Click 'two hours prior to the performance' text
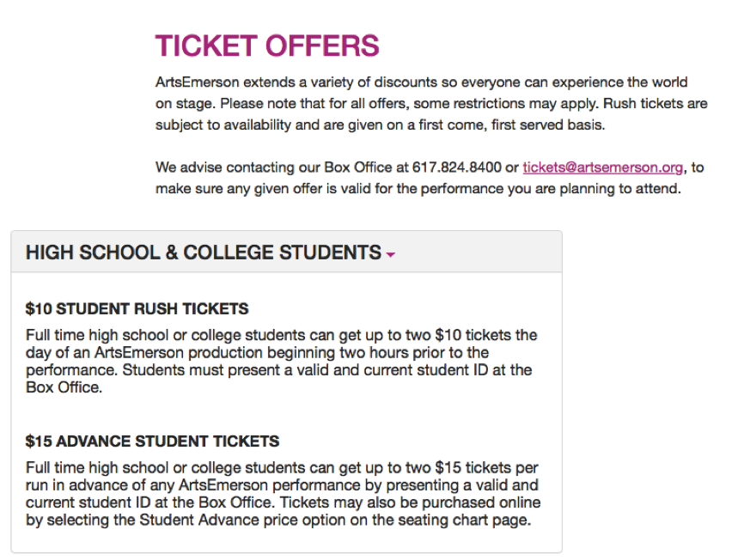732x560 pixels. (413, 352)
